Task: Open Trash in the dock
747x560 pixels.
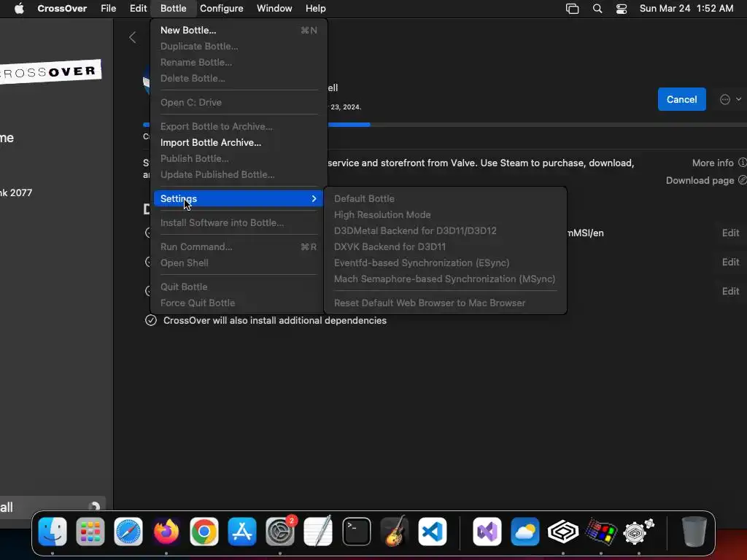Action: coord(694,531)
